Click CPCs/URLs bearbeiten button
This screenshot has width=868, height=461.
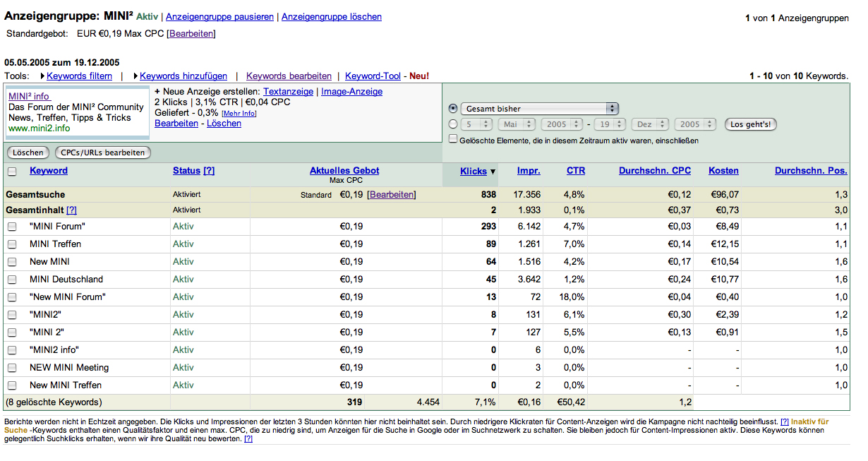click(103, 152)
